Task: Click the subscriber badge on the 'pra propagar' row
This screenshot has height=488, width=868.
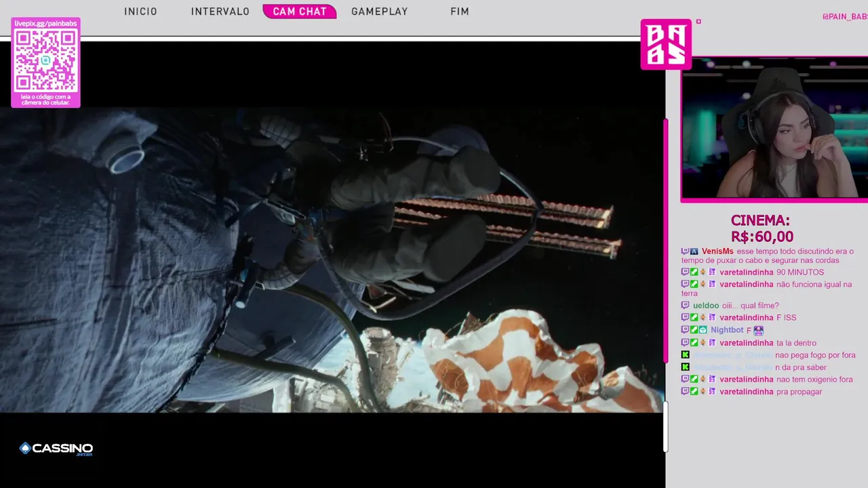Action: pos(712,392)
